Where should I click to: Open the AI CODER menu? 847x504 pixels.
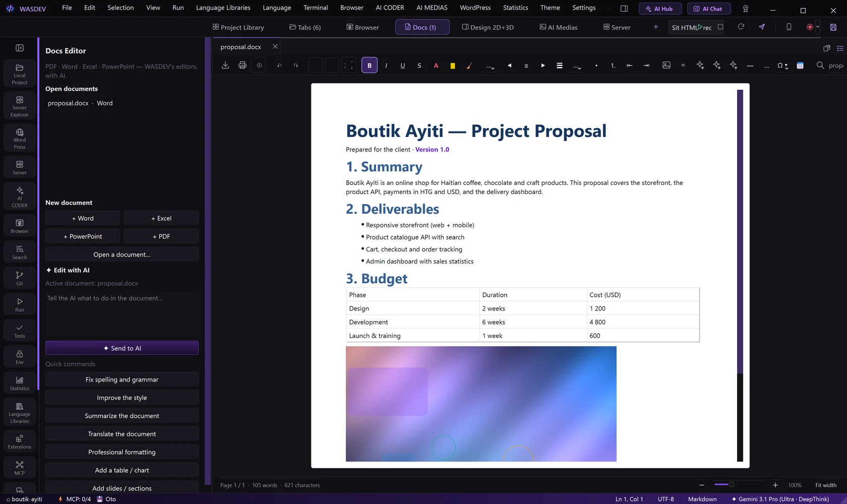[x=390, y=8]
